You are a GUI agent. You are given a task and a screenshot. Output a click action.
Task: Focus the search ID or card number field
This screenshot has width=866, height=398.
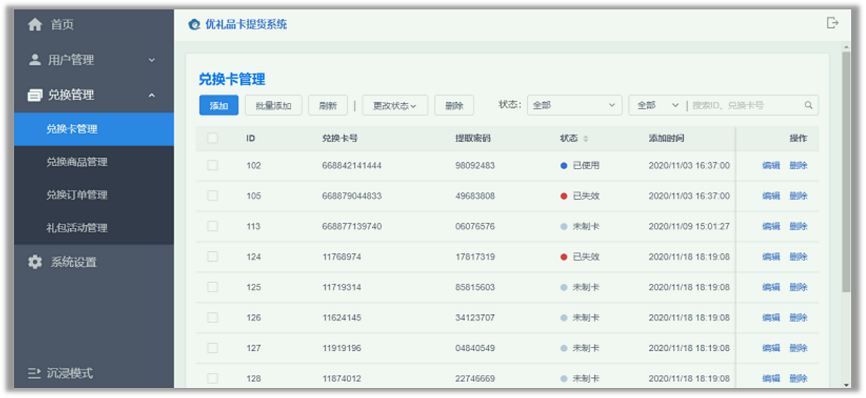click(746, 105)
